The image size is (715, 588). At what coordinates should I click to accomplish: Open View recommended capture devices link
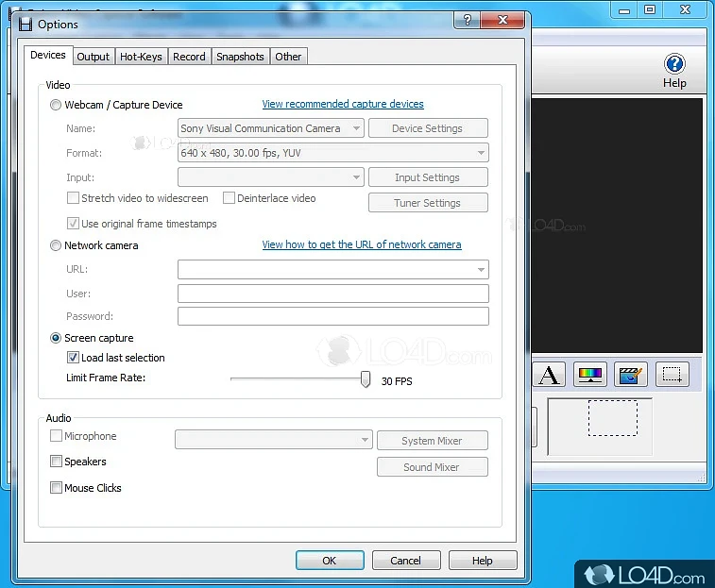click(x=343, y=104)
